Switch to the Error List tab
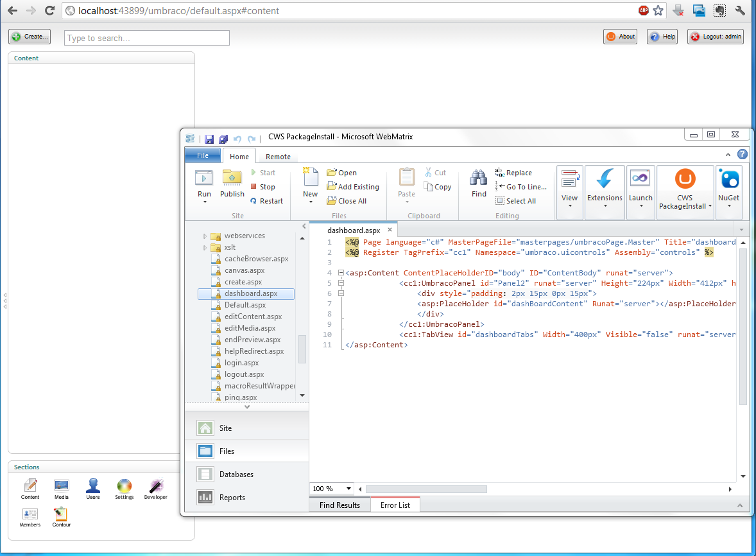Viewport: 756px width, 556px height. (395, 505)
